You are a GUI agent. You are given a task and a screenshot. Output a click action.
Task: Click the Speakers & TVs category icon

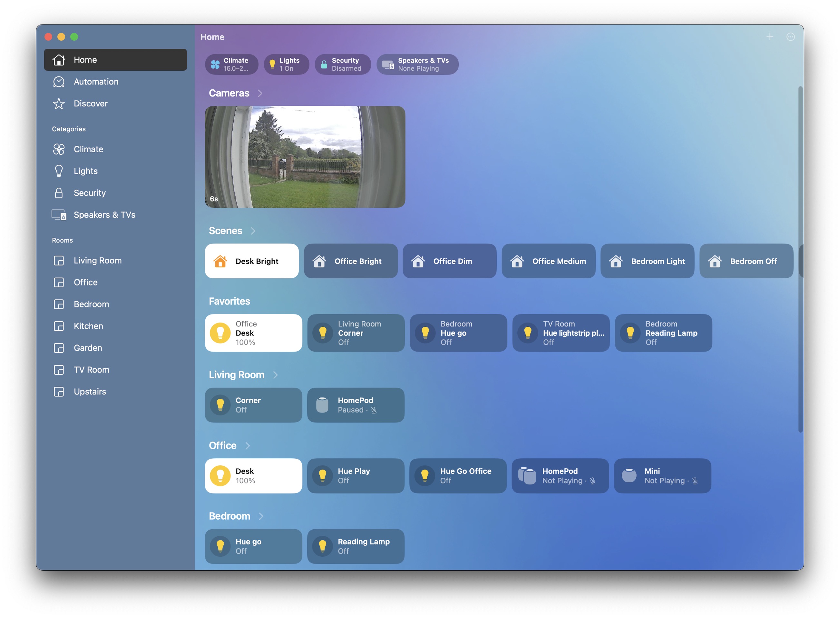(x=59, y=214)
